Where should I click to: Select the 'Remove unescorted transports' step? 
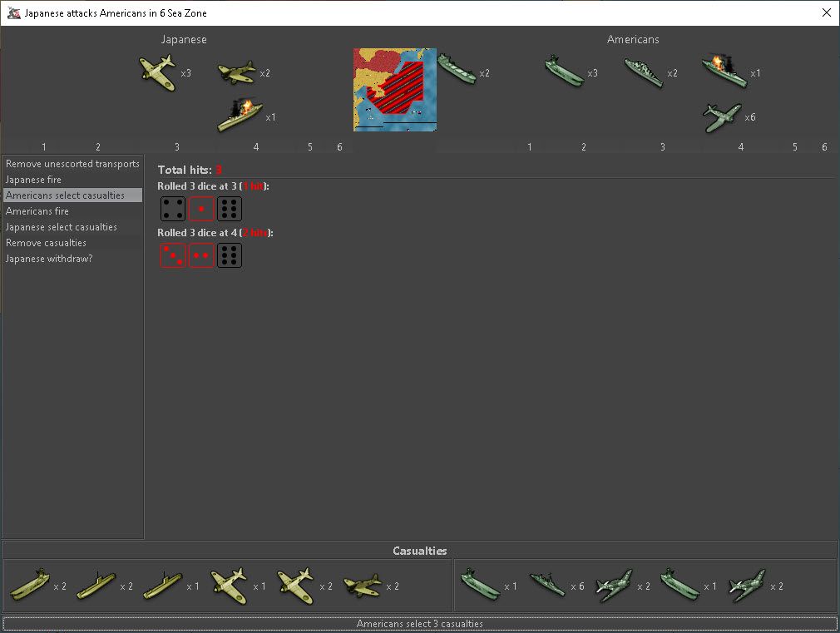point(72,164)
